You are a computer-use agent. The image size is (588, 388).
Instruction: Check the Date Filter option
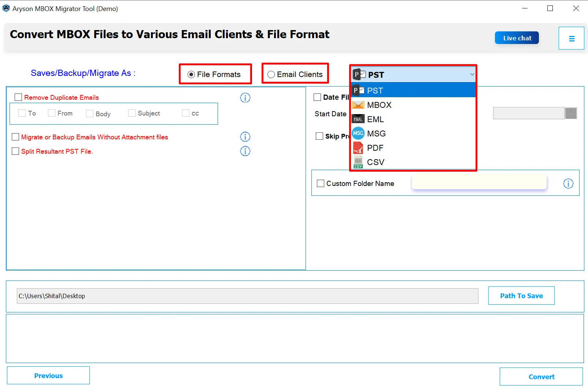tap(317, 97)
